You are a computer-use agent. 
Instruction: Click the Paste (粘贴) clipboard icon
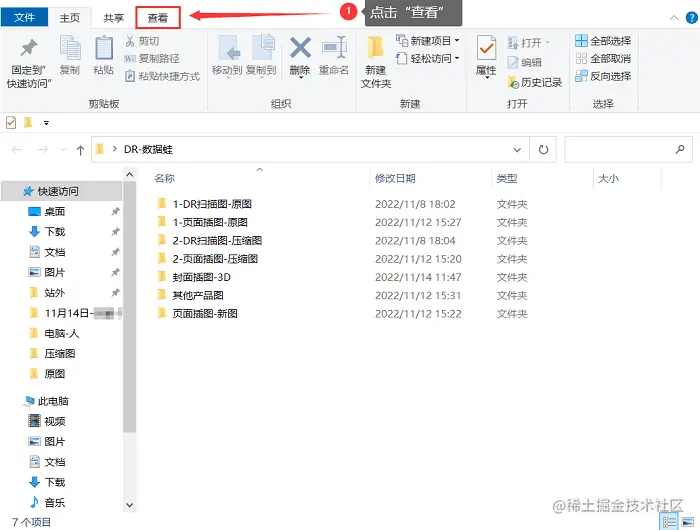(x=104, y=48)
